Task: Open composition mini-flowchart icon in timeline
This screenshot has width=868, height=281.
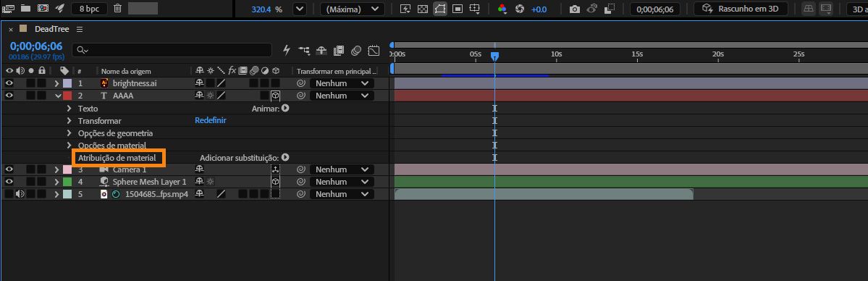Action: (304, 51)
